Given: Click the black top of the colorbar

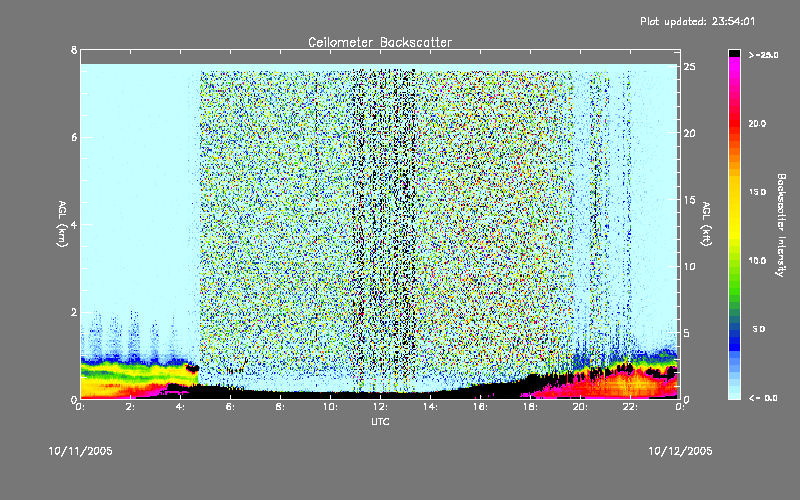Looking at the screenshot, I should 734,53.
